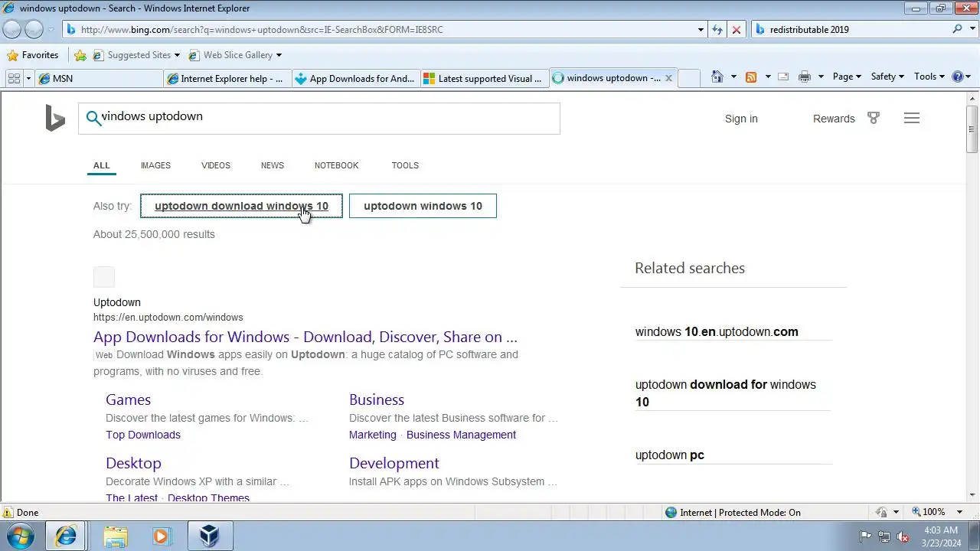Open the Quick Tabs dropdown arrow
Screen dimensions: 980x551
click(x=28, y=78)
